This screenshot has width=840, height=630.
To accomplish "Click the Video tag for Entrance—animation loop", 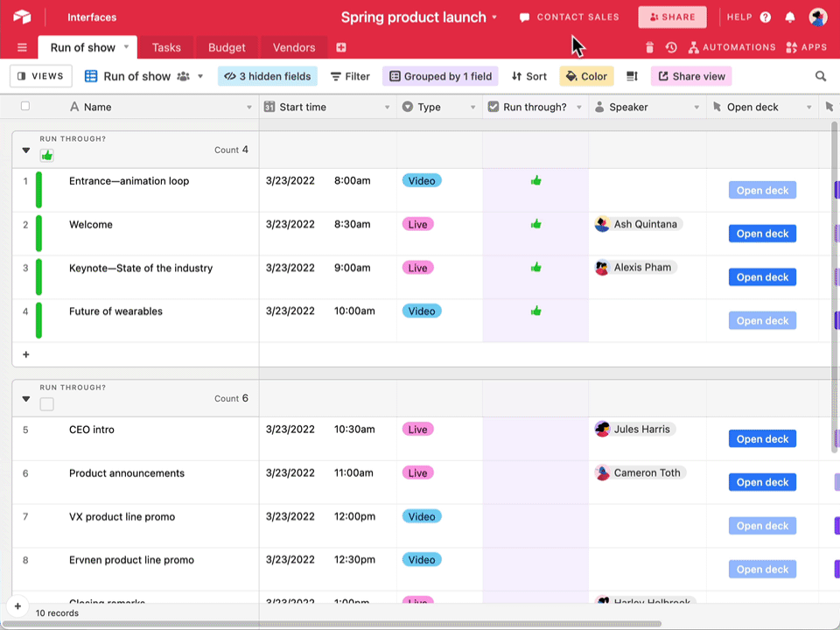I will pyautogui.click(x=422, y=180).
